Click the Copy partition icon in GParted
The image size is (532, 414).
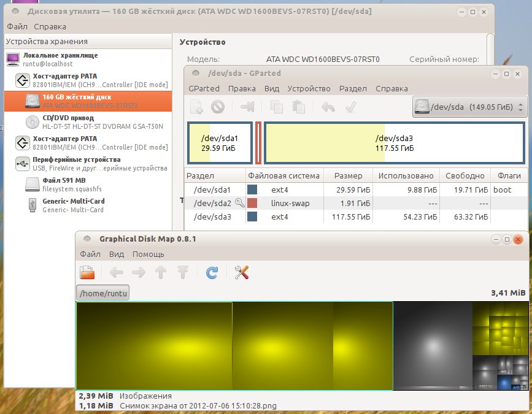pyautogui.click(x=277, y=107)
